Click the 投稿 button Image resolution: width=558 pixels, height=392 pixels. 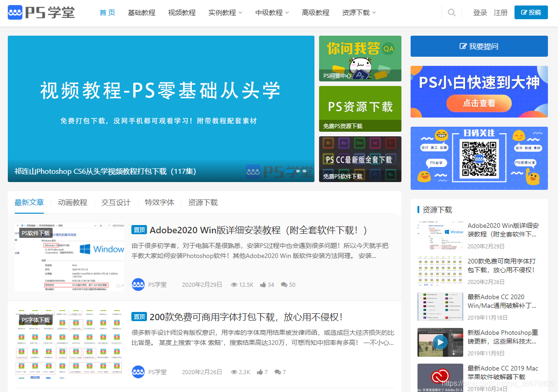(x=531, y=12)
